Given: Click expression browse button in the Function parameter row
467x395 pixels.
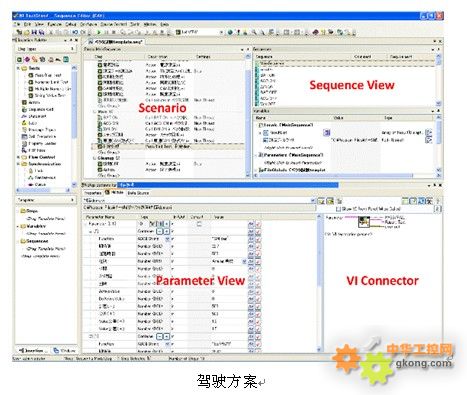Looking at the screenshot, I should tap(251, 239).
